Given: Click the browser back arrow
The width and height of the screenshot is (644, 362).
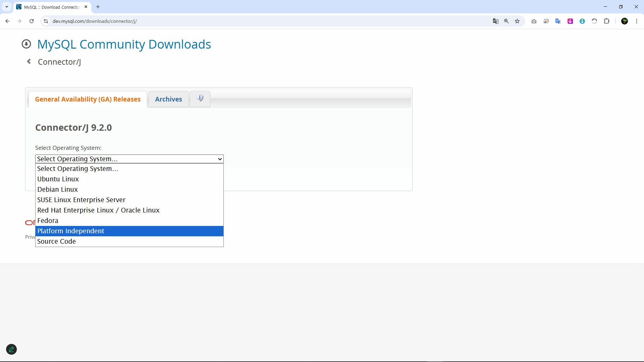Looking at the screenshot, I should tap(7, 21).
